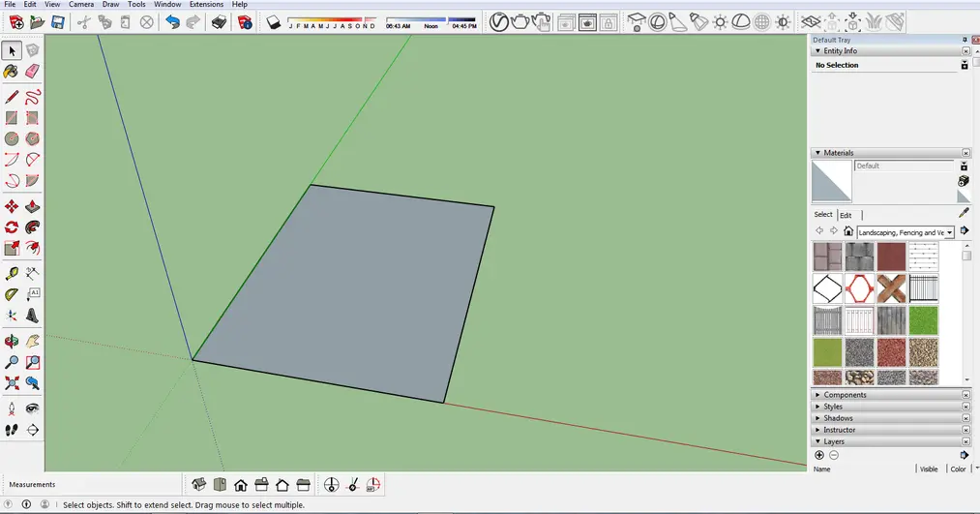Choose the Orbit tool
The width and height of the screenshot is (980, 514).
pyautogui.click(x=12, y=341)
